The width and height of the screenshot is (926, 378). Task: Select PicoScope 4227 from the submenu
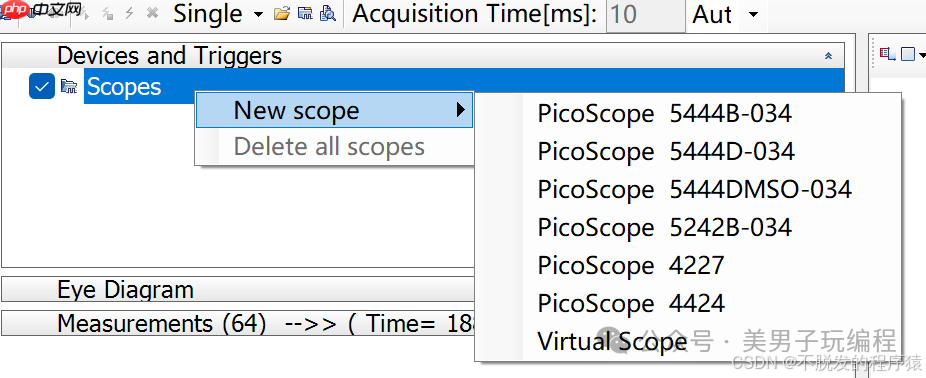(x=631, y=265)
